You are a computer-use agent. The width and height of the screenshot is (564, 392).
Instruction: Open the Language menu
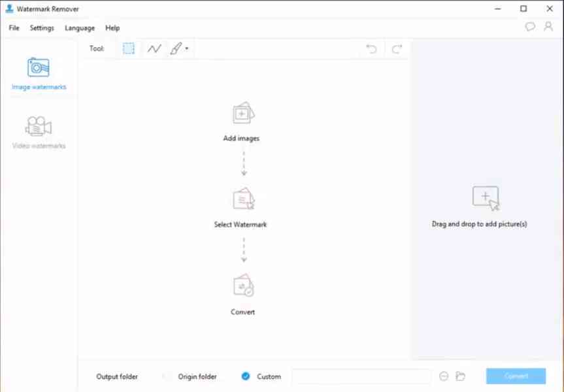pyautogui.click(x=80, y=28)
